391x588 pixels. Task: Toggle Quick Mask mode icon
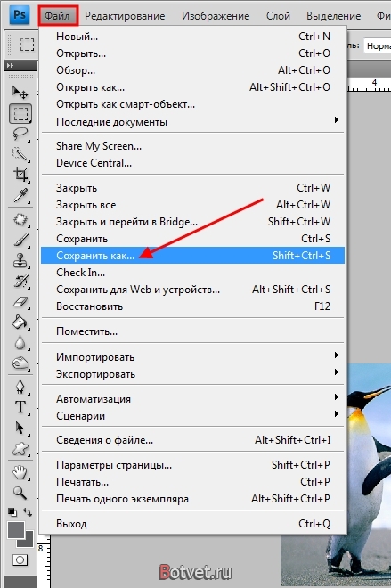[20, 560]
